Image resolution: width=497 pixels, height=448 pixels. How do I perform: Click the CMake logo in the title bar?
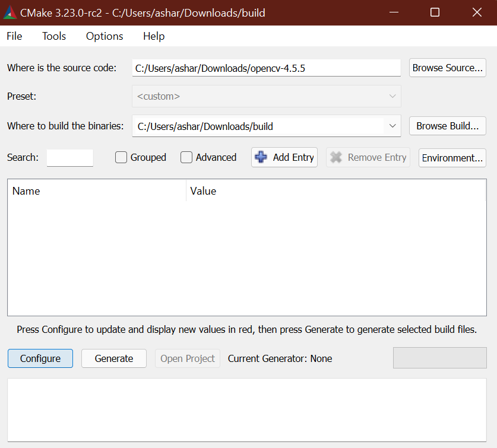(x=11, y=12)
